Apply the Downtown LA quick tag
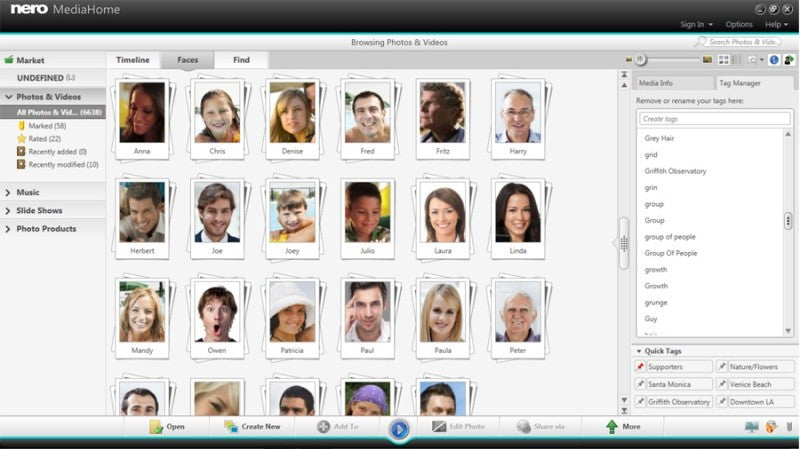Screen dimensions: 800x449 tap(761, 402)
